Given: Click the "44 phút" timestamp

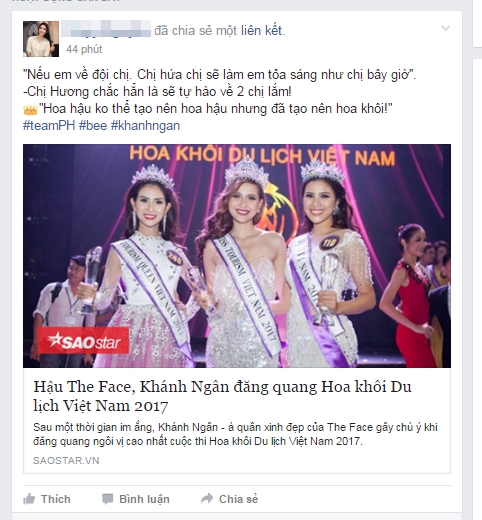Looking at the screenshot, I should (84, 49).
